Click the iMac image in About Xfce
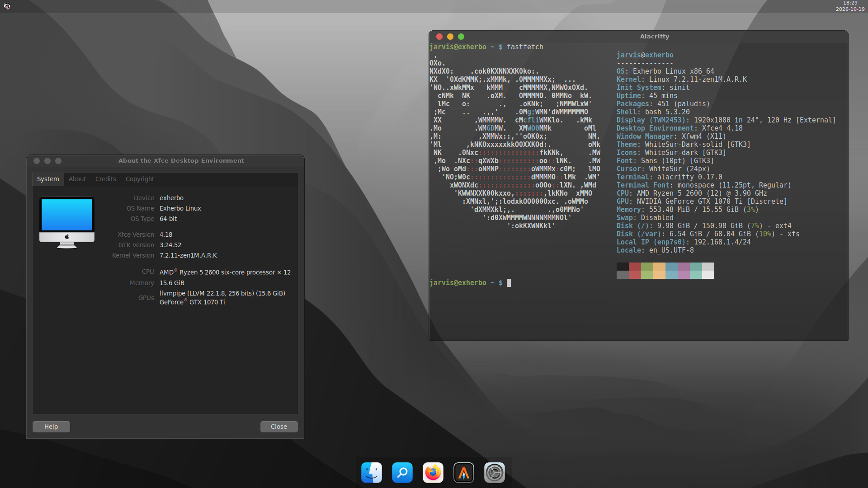 click(67, 222)
